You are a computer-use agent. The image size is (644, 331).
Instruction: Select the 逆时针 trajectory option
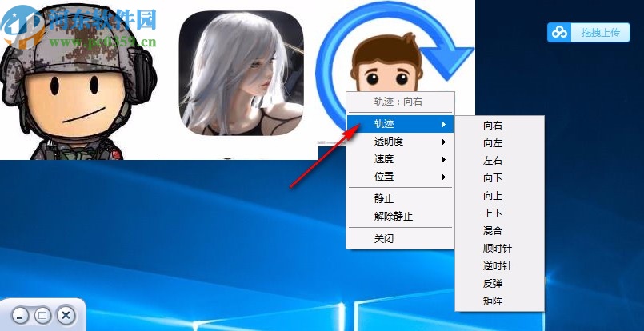click(500, 266)
